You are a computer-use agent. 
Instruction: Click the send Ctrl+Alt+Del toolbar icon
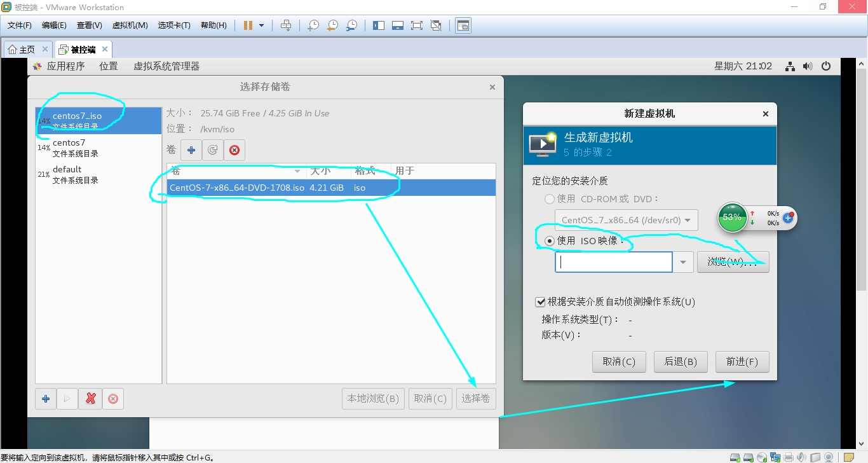[x=286, y=25]
